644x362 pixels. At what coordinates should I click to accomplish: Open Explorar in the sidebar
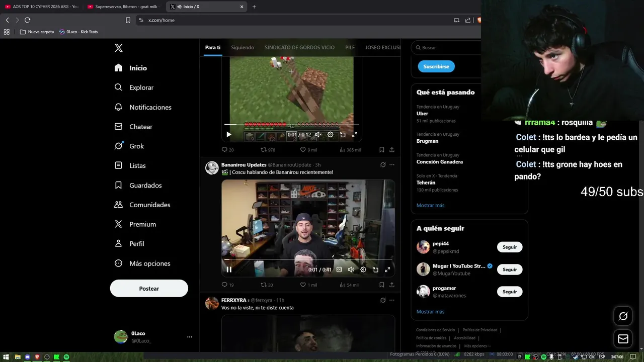click(x=134, y=87)
